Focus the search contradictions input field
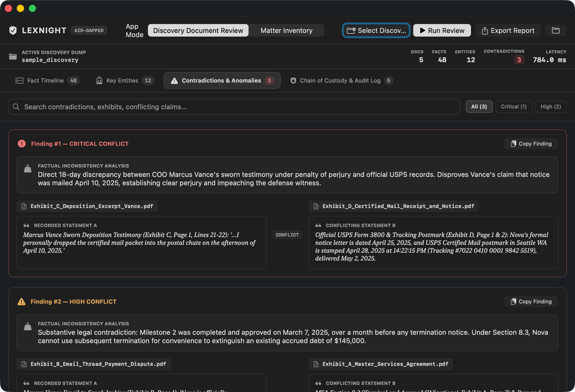 pos(234,107)
